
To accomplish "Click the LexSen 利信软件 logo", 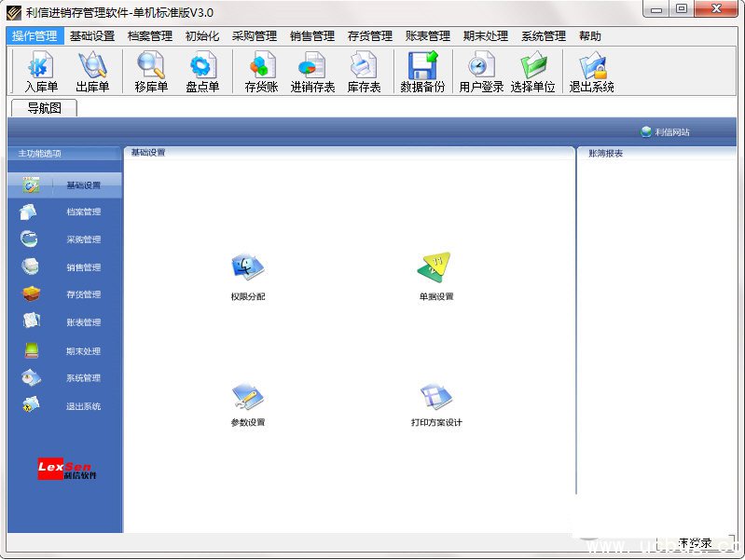I will pyautogui.click(x=66, y=469).
